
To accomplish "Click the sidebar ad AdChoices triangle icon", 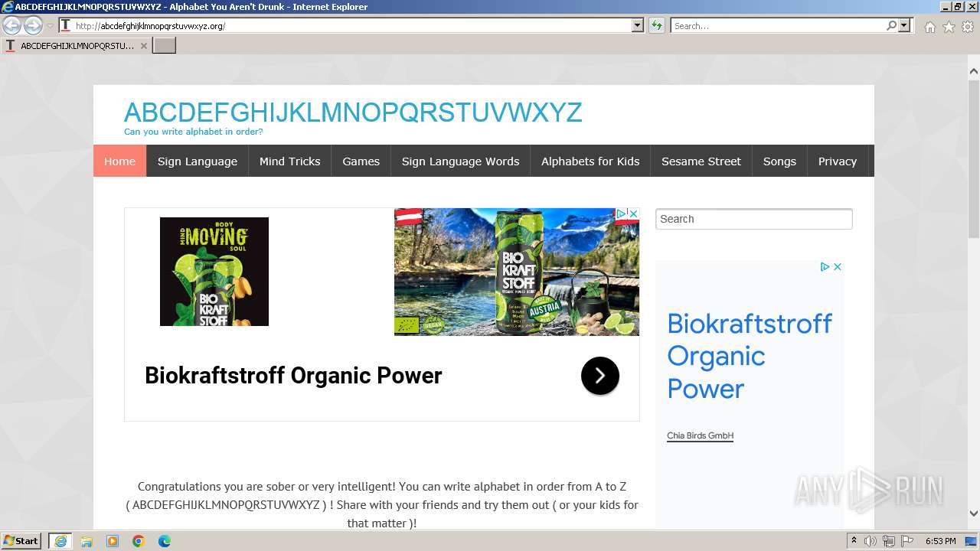I will pos(825,266).
